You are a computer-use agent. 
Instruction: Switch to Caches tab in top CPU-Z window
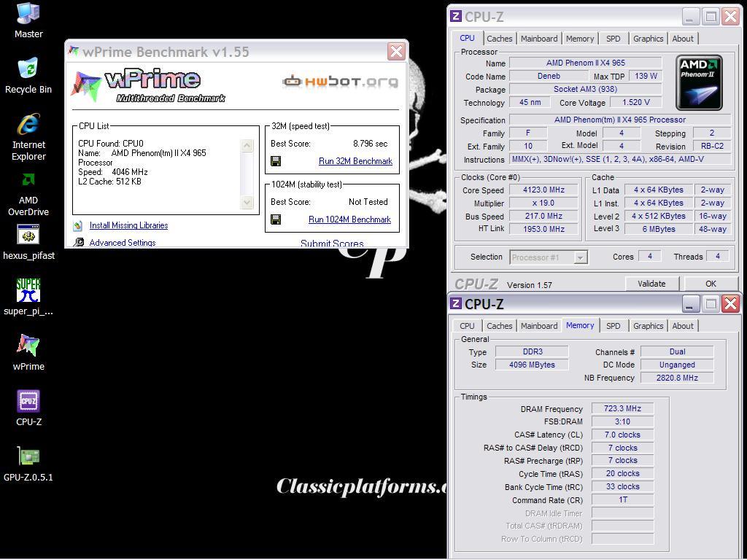(499, 39)
